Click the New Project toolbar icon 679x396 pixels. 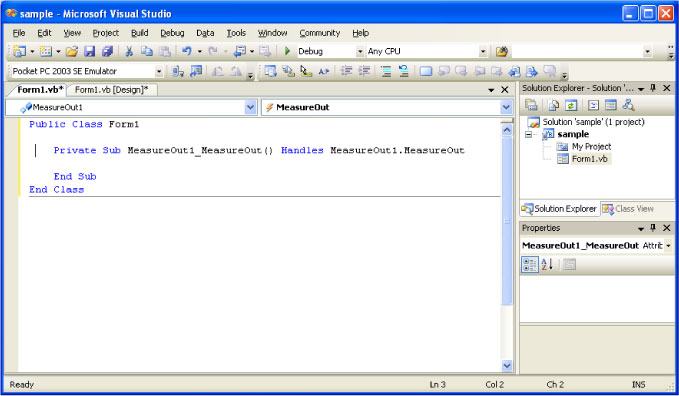point(19,51)
